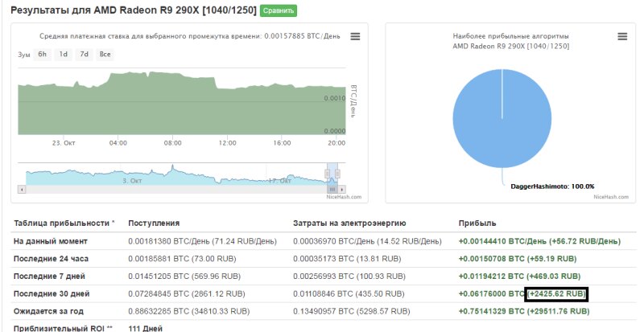Click the Последние 30 дней row label
This screenshot has width=644, height=332.
(x=47, y=294)
